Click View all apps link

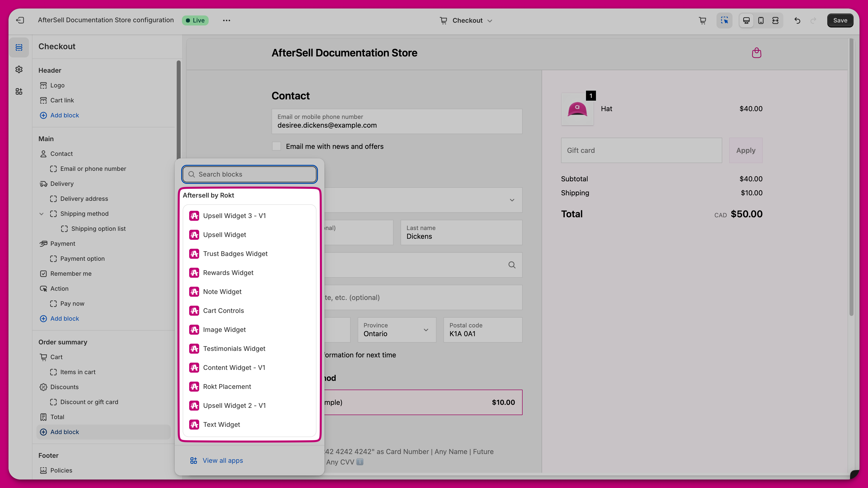coord(222,460)
